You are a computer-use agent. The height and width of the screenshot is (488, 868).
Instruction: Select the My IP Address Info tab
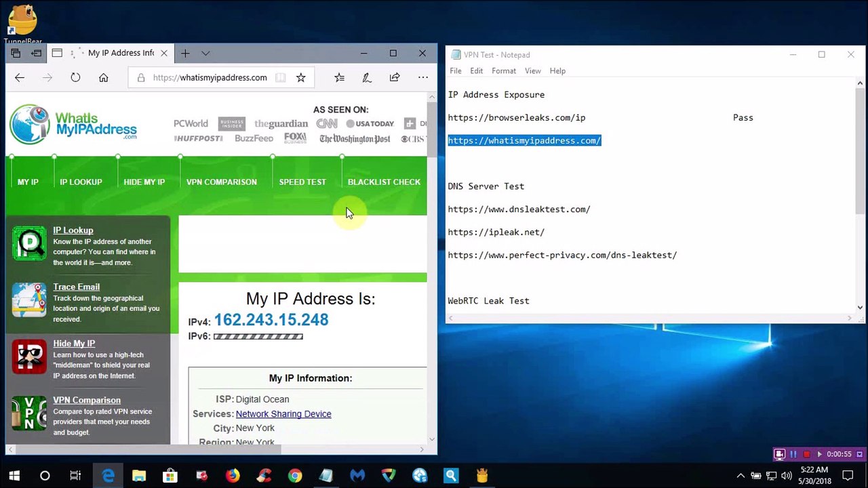[x=112, y=54]
